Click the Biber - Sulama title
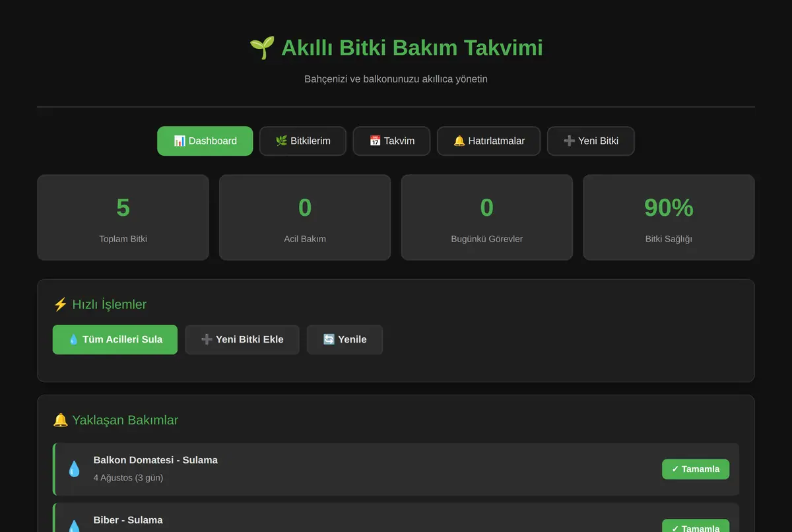This screenshot has width=792, height=532. click(x=128, y=519)
